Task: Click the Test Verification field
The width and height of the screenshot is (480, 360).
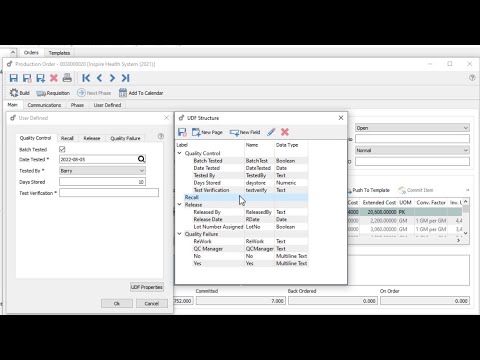Action: click(109, 193)
